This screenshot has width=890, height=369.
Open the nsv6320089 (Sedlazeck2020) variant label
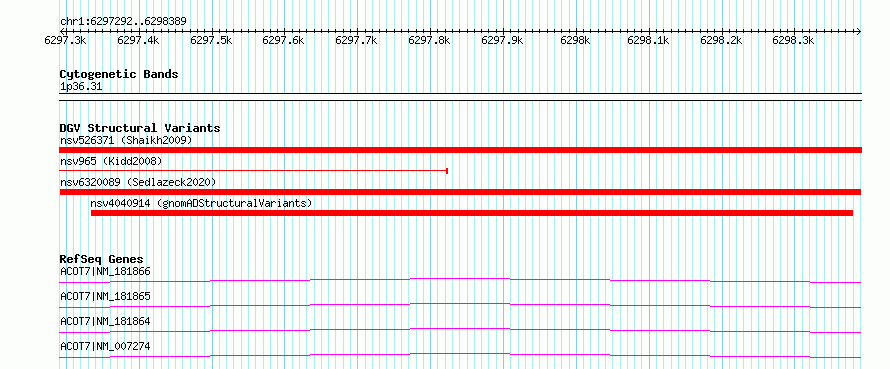[x=138, y=182]
